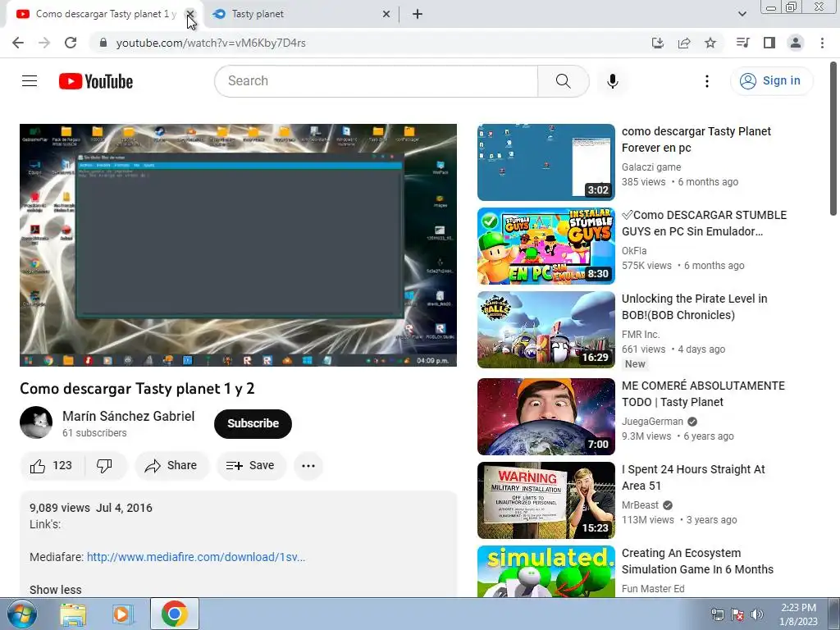The width and height of the screenshot is (840, 630).
Task: Open YouTube settings three-dot menu
Action: point(706,81)
